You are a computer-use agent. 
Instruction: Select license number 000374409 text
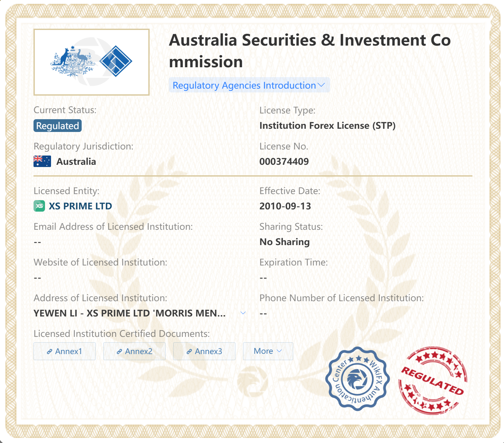[284, 161]
